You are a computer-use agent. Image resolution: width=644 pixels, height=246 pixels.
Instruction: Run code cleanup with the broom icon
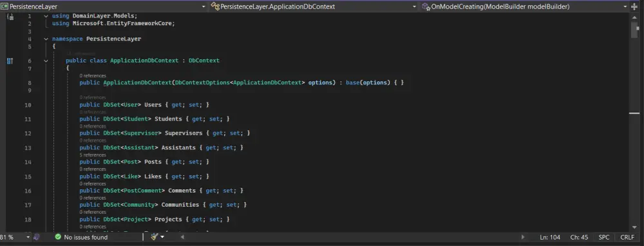154,237
